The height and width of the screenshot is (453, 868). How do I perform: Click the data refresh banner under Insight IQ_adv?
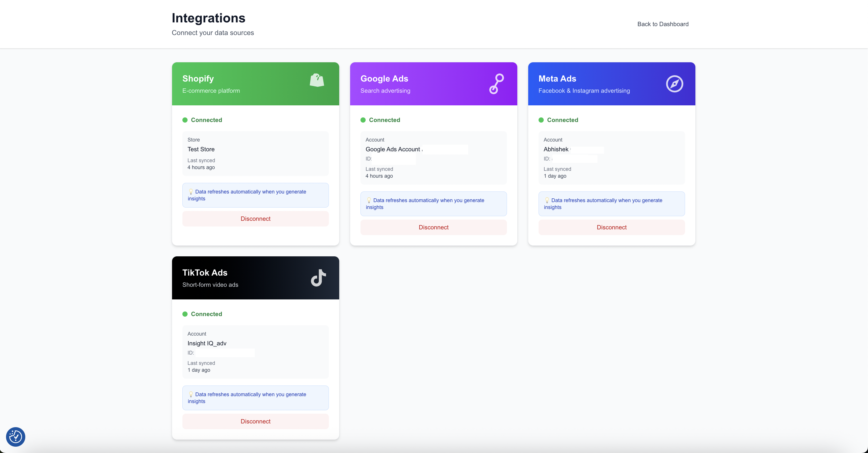[255, 397]
